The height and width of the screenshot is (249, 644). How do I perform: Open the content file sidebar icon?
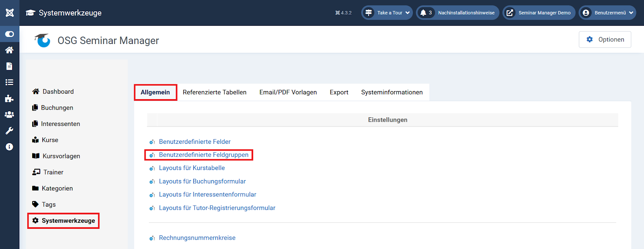[x=9, y=66]
